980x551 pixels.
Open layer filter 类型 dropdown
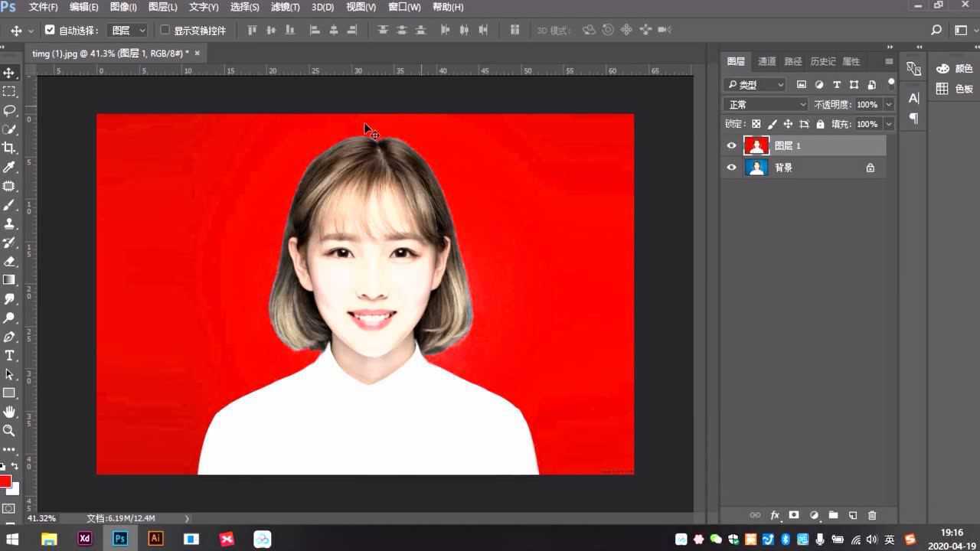[x=756, y=84]
